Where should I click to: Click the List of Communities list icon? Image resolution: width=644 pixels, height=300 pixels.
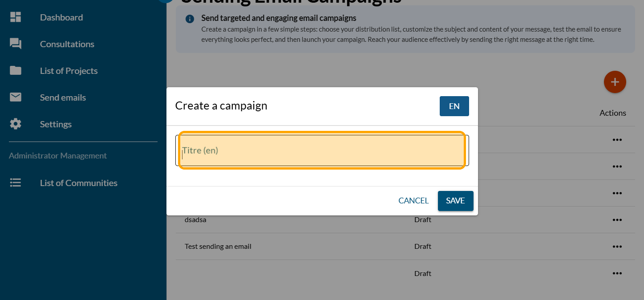click(16, 183)
